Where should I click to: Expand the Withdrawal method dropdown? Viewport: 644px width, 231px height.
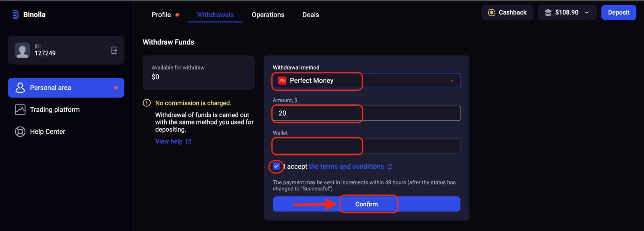coord(452,81)
